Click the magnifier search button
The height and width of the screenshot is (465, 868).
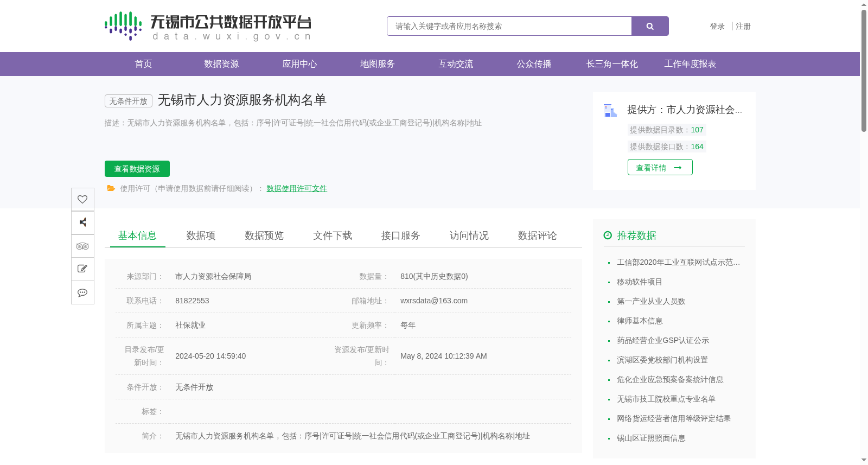click(x=650, y=26)
